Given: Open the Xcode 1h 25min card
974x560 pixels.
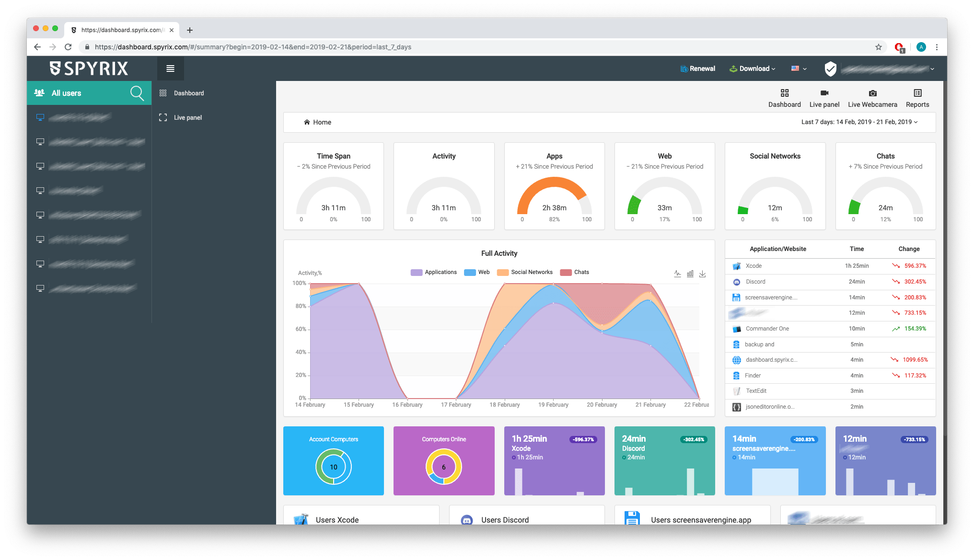Looking at the screenshot, I should [x=554, y=461].
